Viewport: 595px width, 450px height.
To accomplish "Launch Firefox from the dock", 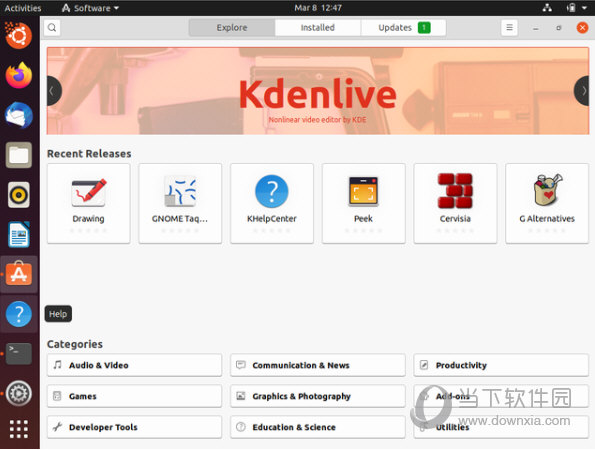I will [19, 76].
